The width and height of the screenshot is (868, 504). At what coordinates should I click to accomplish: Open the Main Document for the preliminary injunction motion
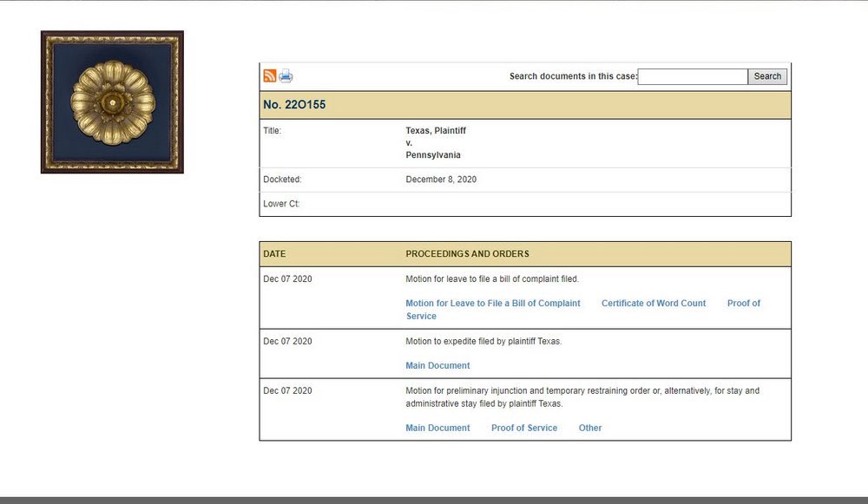coord(437,428)
